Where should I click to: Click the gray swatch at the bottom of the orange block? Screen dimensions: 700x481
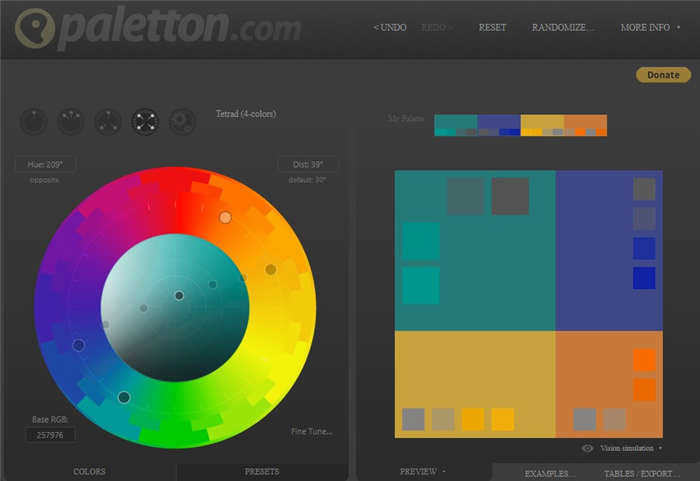[585, 419]
